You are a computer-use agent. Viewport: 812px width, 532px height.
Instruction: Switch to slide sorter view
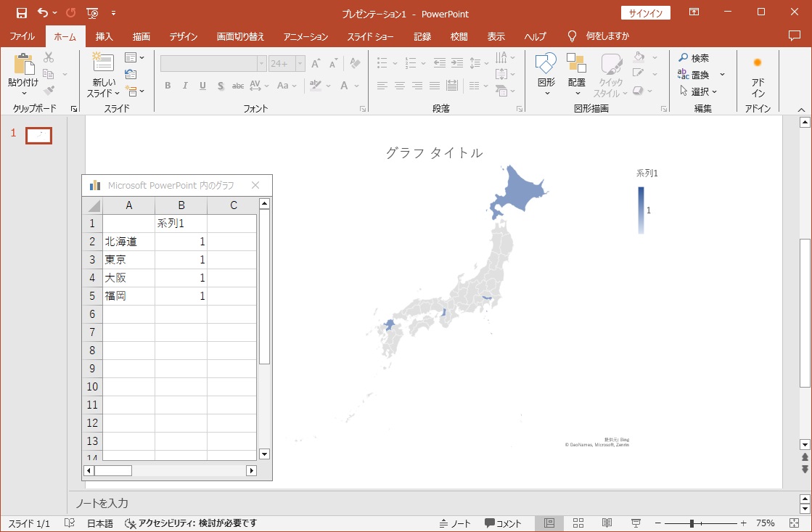(x=578, y=523)
